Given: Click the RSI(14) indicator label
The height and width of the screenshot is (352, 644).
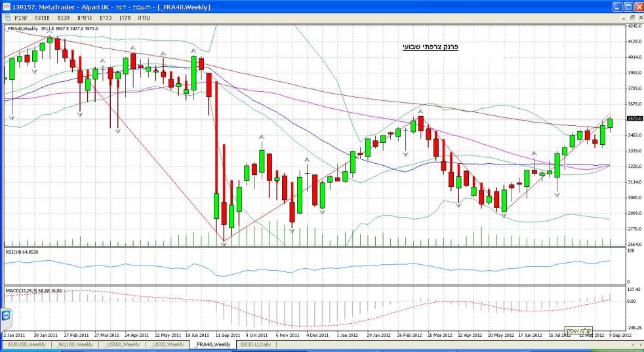Looking at the screenshot, I should click(23, 252).
